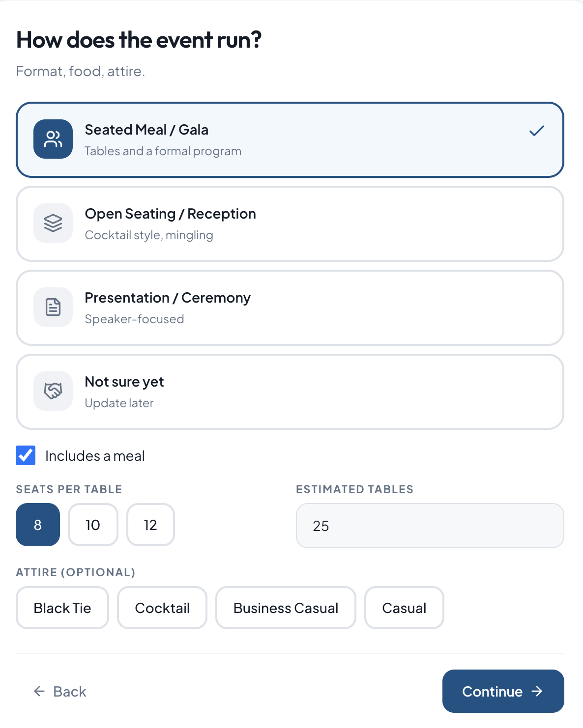
Task: Click the left arrow icon beside Back
Action: pos(39,691)
